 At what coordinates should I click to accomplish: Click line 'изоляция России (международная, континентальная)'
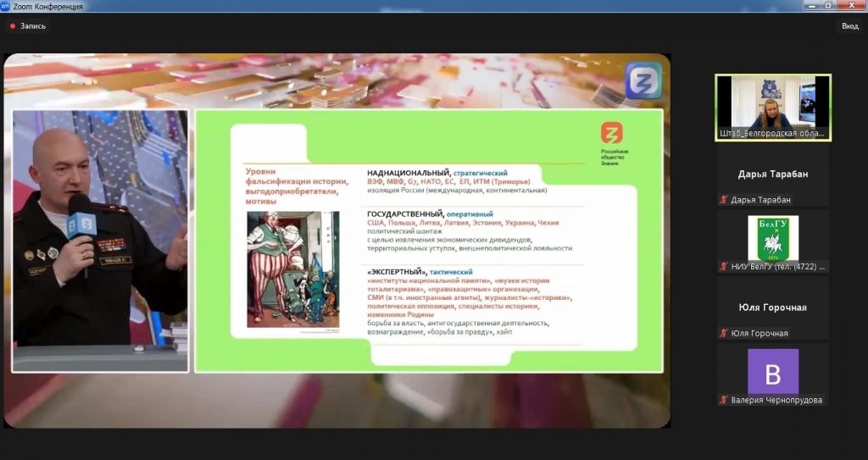tap(457, 191)
